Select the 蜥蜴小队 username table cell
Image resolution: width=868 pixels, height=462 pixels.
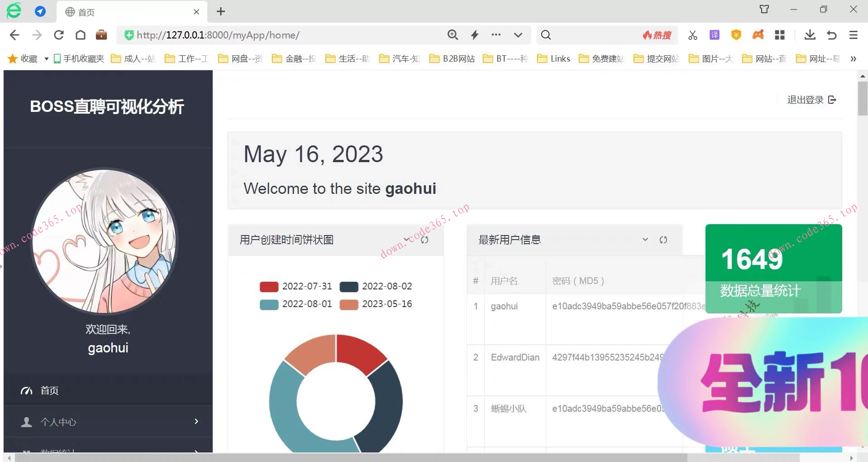(515, 421)
